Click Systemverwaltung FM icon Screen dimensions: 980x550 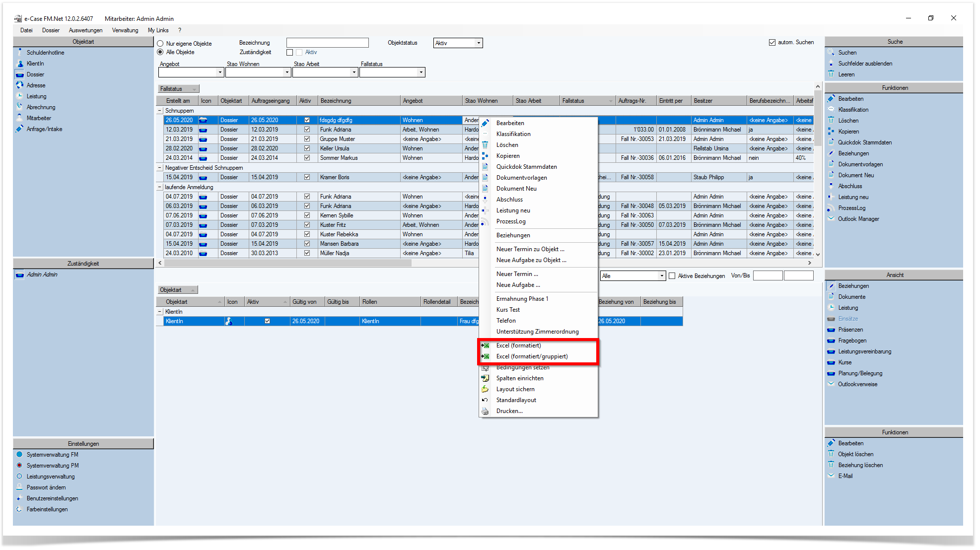coord(19,454)
